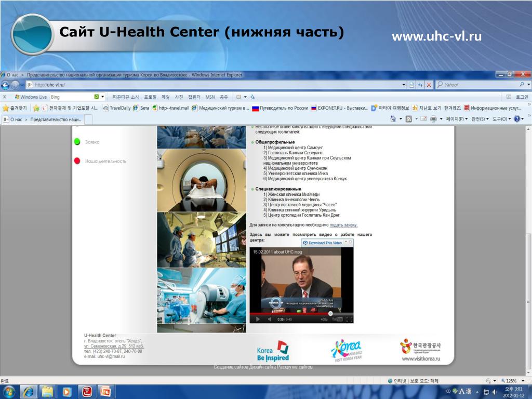This screenshot has height=399, width=532.
Task: Click the Home icon in command bar
Action: tap(393, 119)
